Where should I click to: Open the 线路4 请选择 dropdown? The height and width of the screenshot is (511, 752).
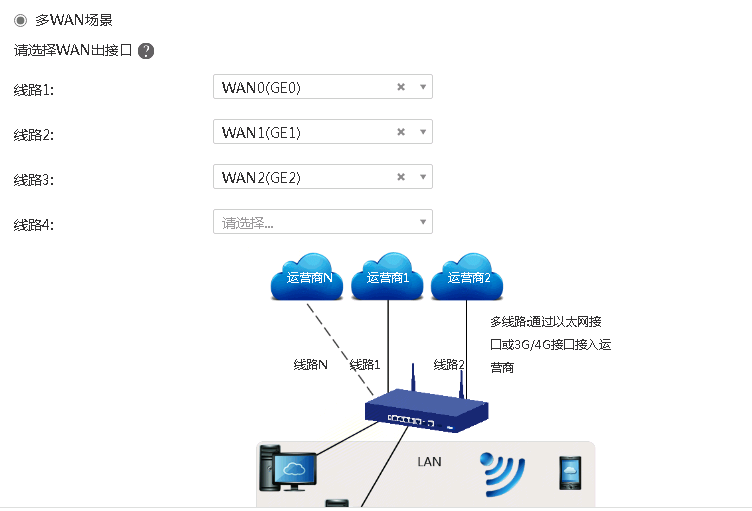(323, 222)
